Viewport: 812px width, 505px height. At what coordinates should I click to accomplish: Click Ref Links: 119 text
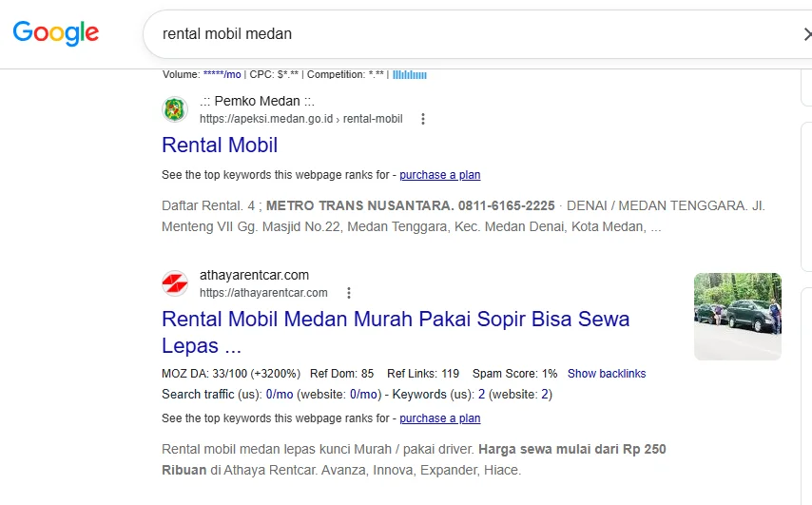(423, 374)
